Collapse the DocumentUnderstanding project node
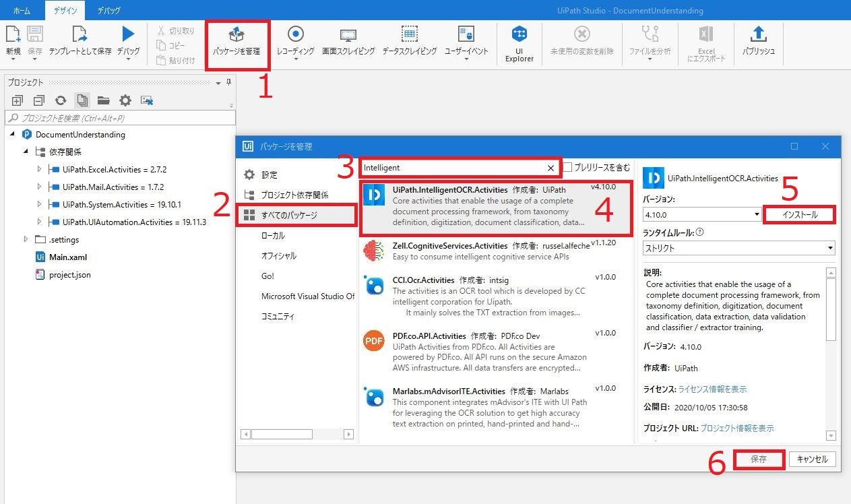 tap(13, 135)
